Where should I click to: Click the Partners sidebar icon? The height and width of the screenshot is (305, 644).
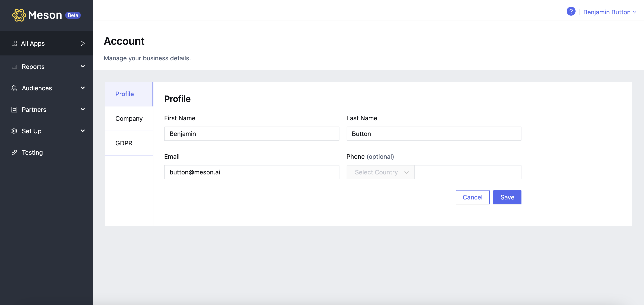[x=14, y=110]
